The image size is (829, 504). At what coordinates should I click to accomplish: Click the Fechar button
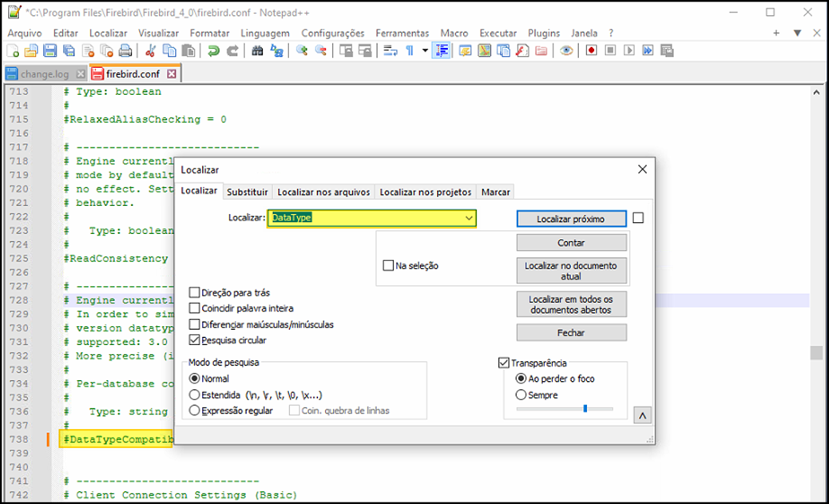(x=571, y=332)
